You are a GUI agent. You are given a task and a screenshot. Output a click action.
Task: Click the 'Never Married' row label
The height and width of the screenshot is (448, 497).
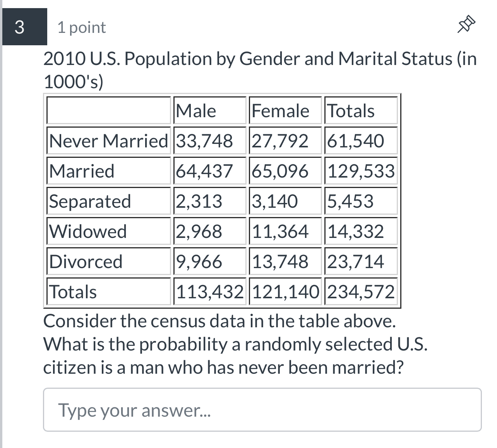pos(108,141)
